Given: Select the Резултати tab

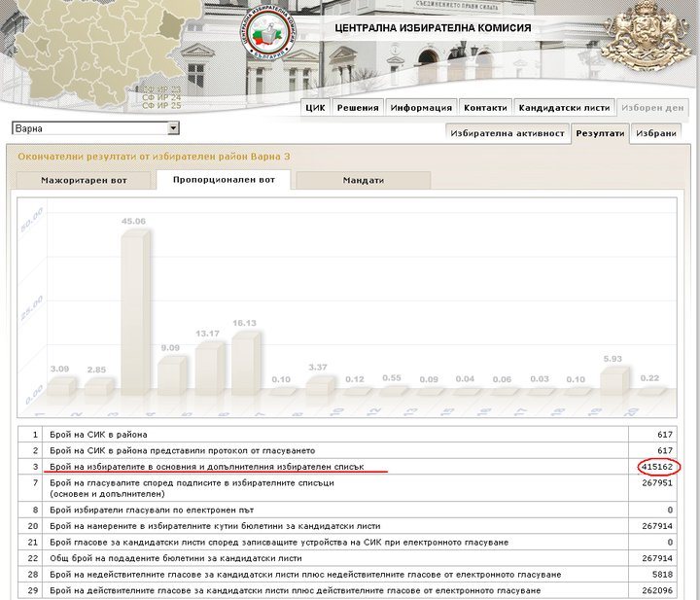Looking at the screenshot, I should click(x=599, y=133).
